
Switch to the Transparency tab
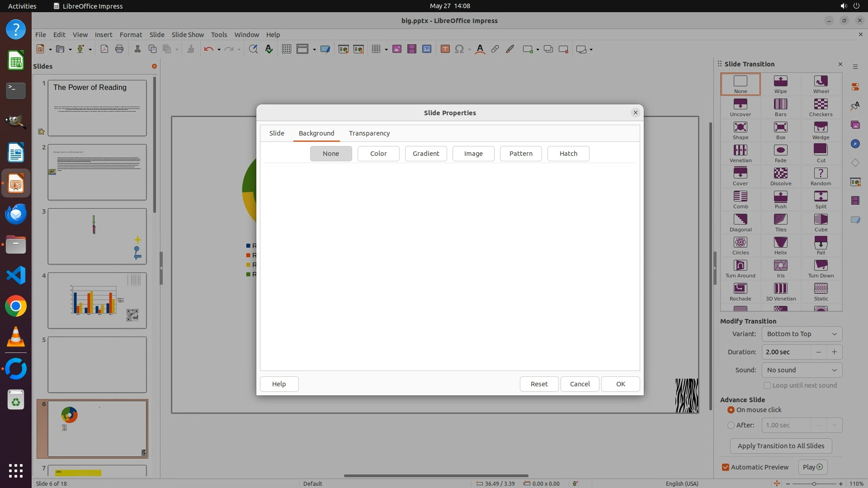(369, 133)
